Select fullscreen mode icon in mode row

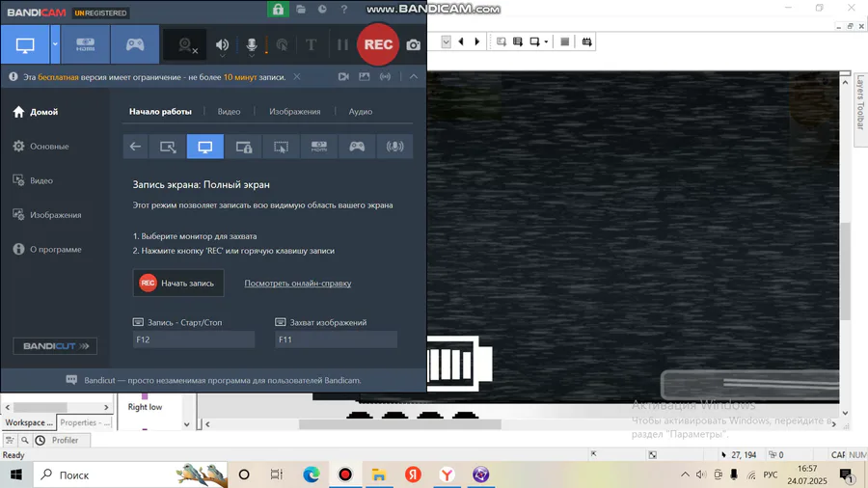coord(205,147)
